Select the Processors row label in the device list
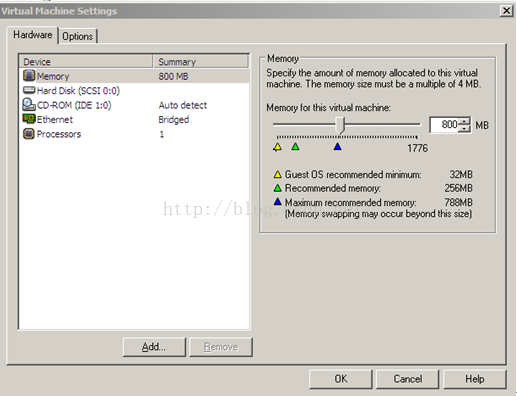517x396 pixels. click(59, 134)
